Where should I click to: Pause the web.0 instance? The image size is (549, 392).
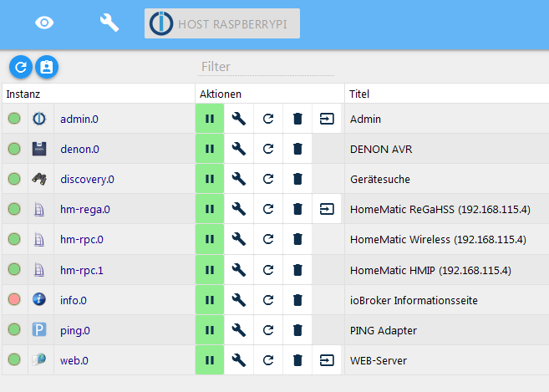coord(210,360)
